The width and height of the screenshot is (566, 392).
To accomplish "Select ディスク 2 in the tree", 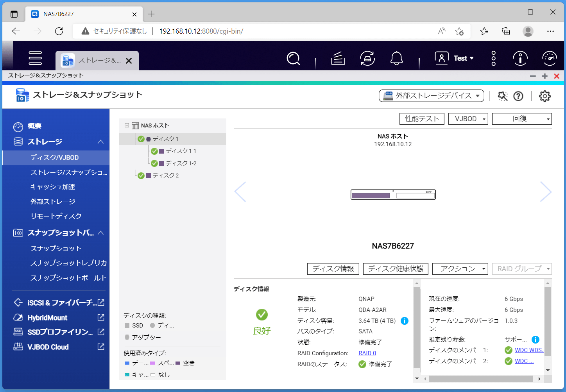I will (x=165, y=175).
